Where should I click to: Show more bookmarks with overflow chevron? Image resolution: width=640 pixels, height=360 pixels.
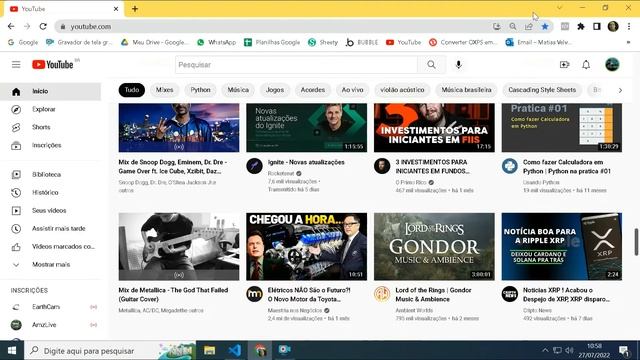click(x=628, y=42)
